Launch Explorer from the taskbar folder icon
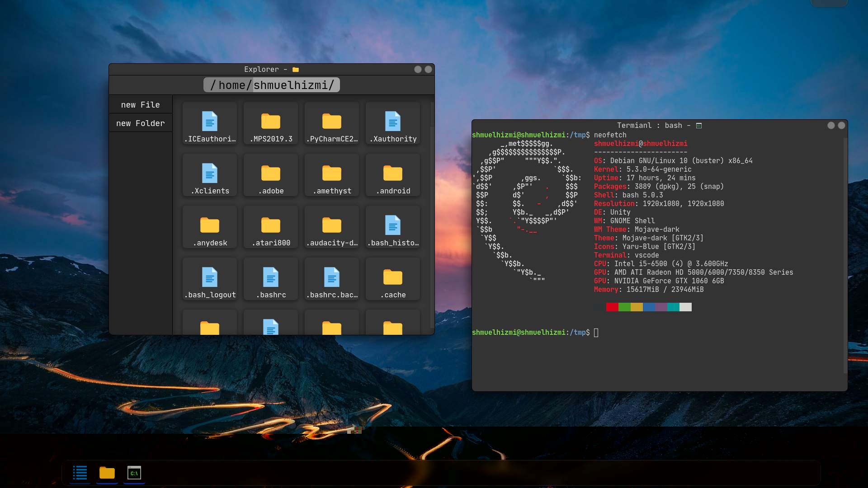Screen dimensions: 868x488 [x=107, y=473]
